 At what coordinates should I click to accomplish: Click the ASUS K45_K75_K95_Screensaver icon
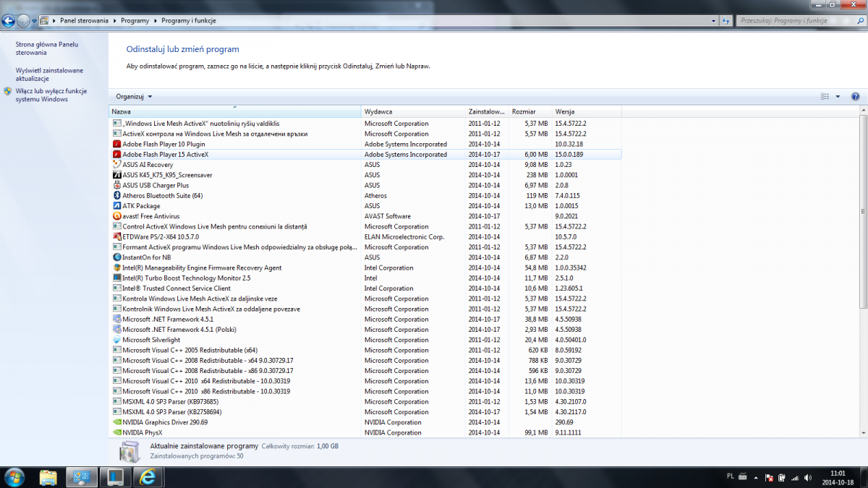[116, 175]
